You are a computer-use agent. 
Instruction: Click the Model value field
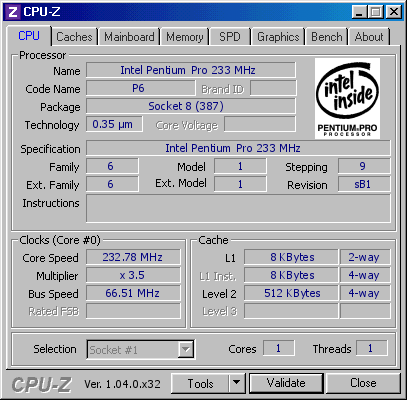[x=240, y=166]
